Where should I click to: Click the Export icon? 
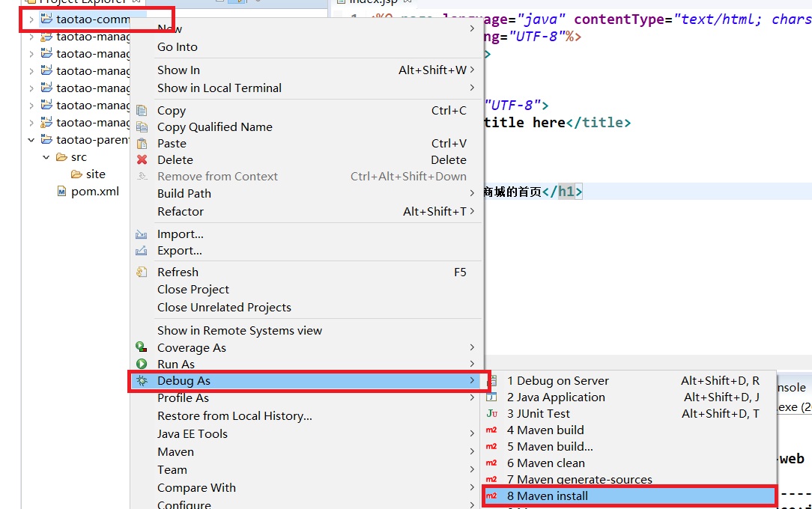[142, 251]
